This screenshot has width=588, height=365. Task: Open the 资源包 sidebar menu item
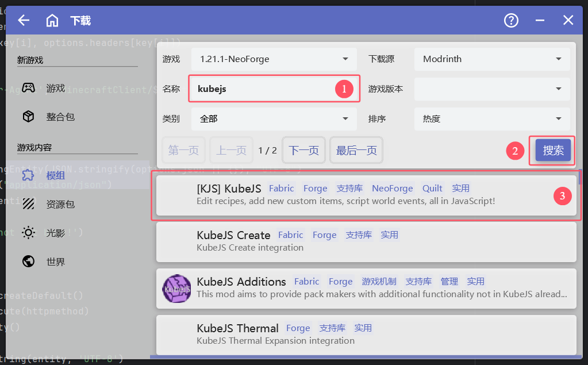click(x=78, y=204)
